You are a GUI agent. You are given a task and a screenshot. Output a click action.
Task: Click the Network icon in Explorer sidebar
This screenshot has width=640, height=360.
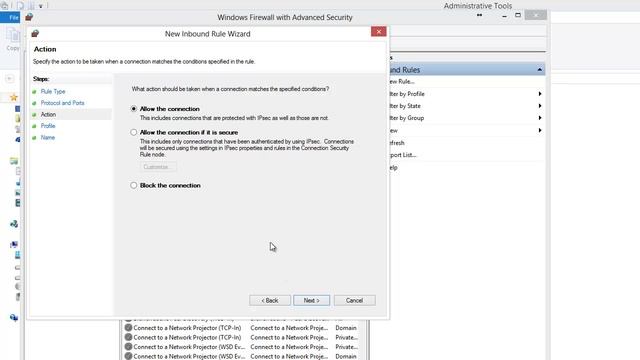pyautogui.click(x=14, y=317)
